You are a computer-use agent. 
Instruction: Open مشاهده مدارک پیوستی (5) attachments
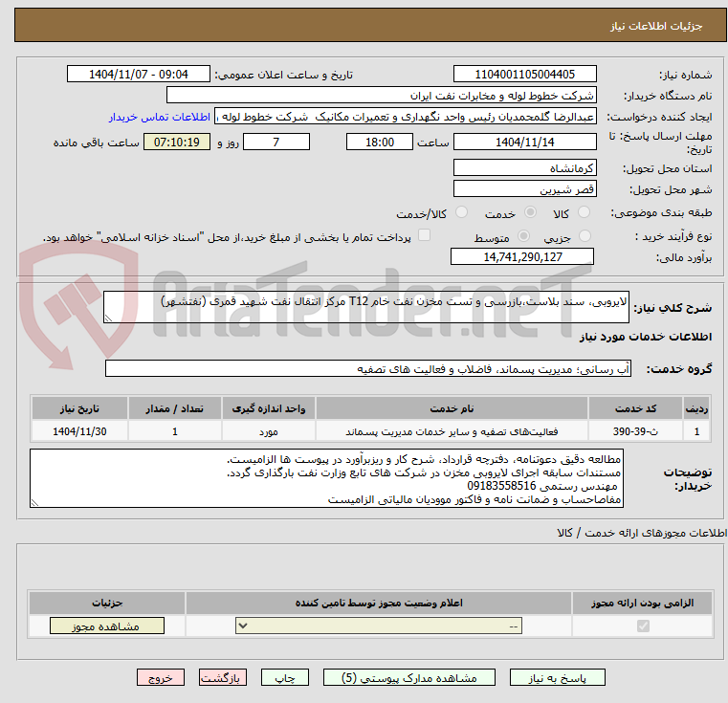coord(409,677)
